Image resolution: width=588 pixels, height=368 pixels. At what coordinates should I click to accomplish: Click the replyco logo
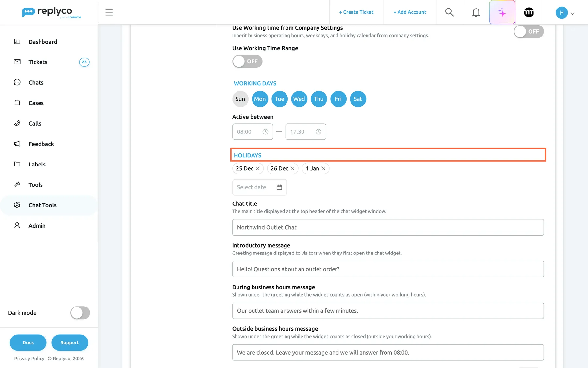[51, 12]
